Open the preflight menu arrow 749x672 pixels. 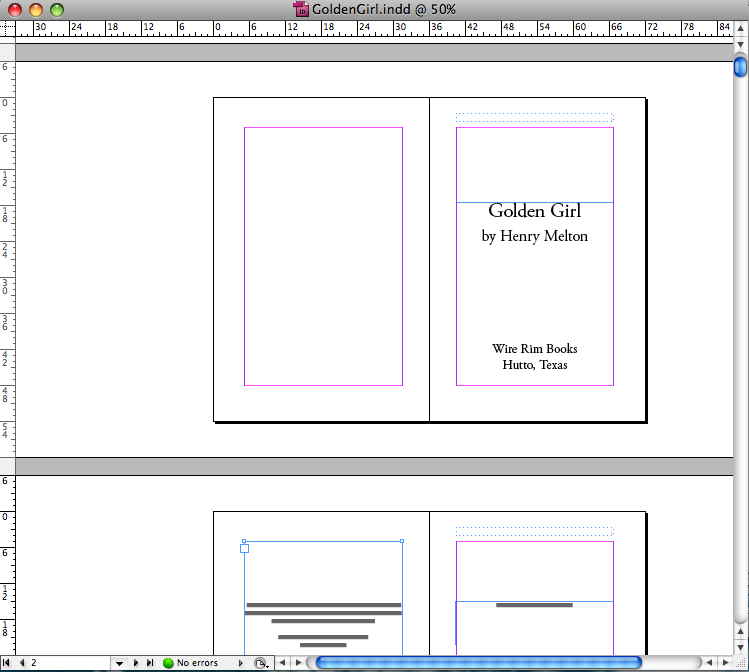pyautogui.click(x=240, y=663)
